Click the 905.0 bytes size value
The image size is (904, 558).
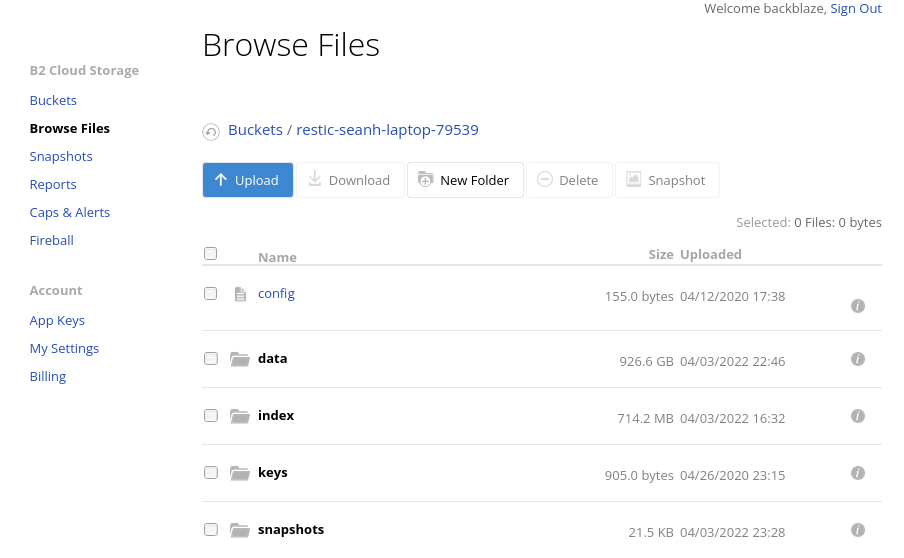[639, 476]
